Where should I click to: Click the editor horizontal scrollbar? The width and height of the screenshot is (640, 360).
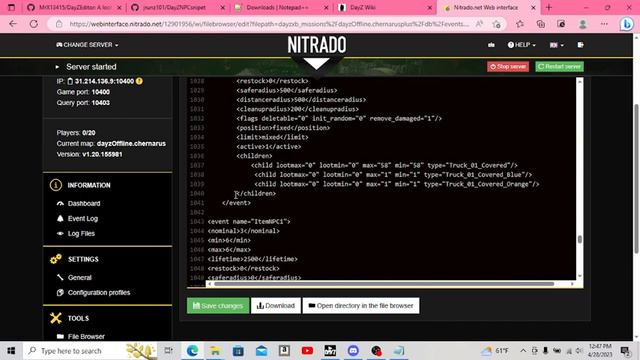pos(384,284)
